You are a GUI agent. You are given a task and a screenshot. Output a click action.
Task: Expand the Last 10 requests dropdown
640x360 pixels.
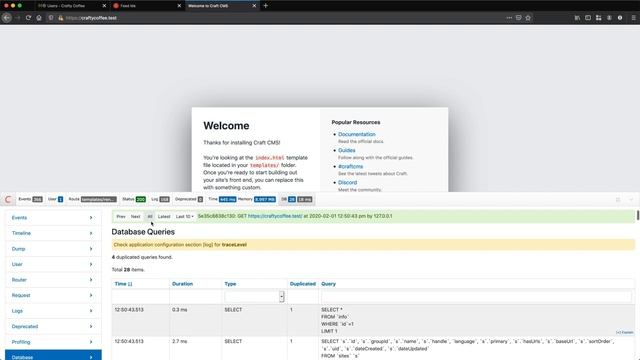pos(184,216)
